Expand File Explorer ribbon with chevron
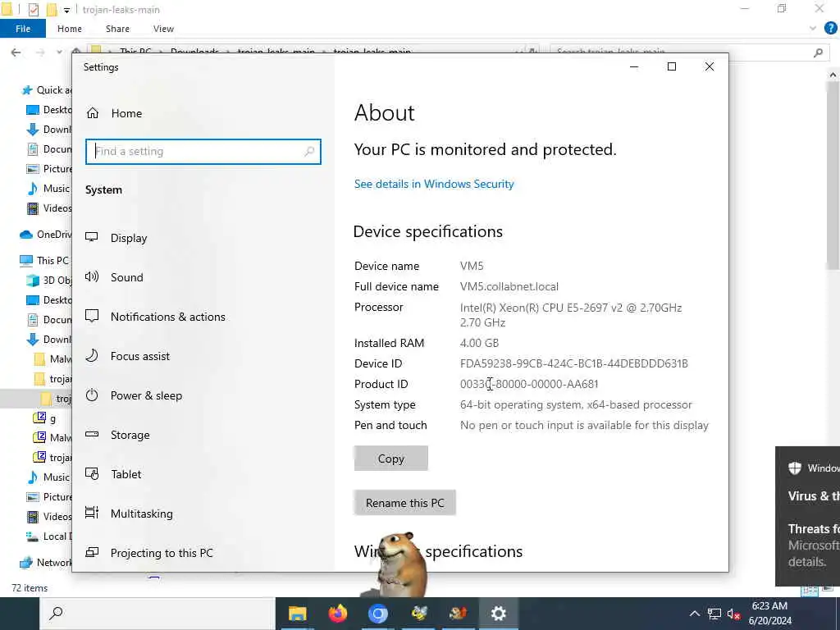Screen dimensions: 840x630 (x=813, y=29)
